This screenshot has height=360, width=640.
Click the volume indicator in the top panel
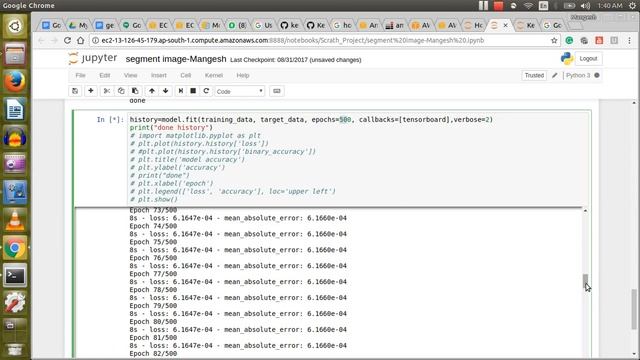(x=585, y=6)
